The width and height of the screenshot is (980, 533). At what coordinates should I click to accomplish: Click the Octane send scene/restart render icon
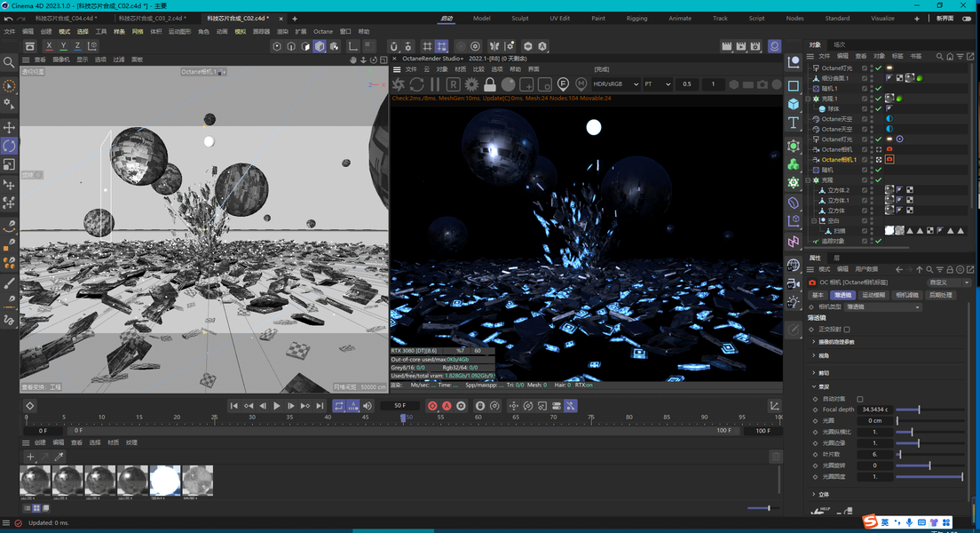(399, 84)
